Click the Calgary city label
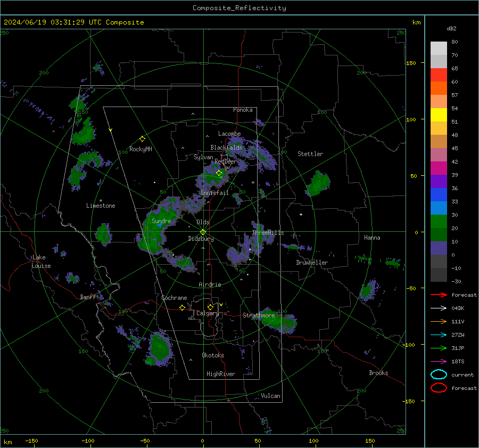 pyautogui.click(x=208, y=313)
